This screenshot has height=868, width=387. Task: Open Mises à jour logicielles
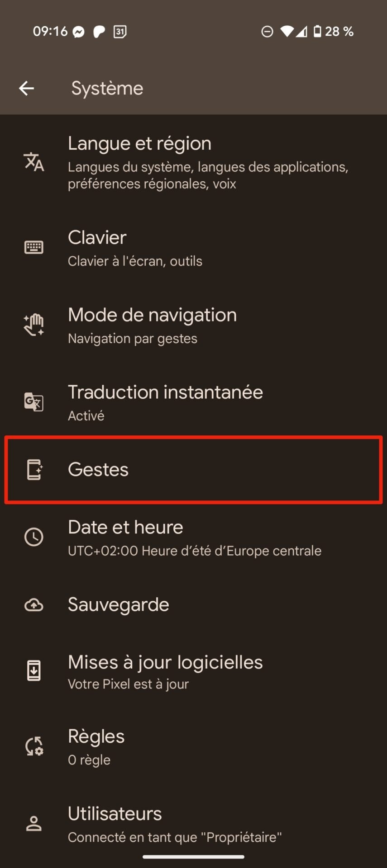click(x=193, y=672)
